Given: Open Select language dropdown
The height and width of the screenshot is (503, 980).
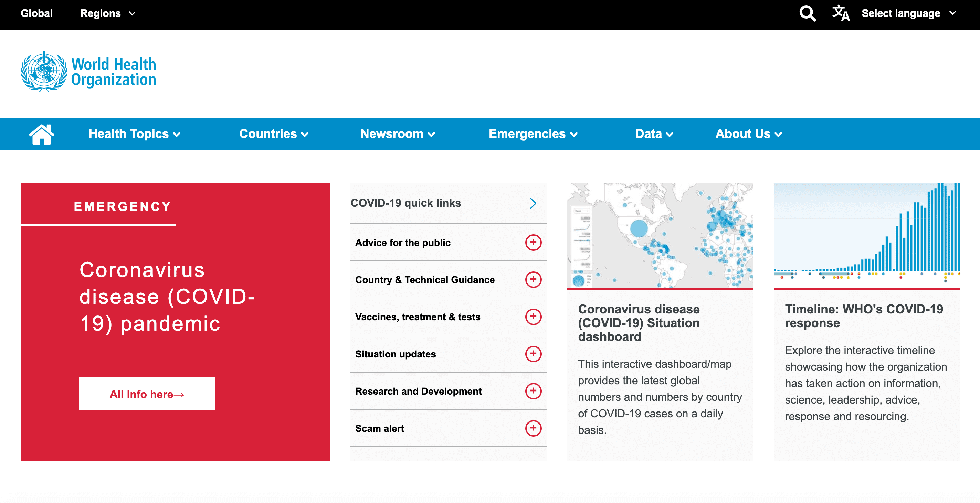Looking at the screenshot, I should [x=908, y=14].
